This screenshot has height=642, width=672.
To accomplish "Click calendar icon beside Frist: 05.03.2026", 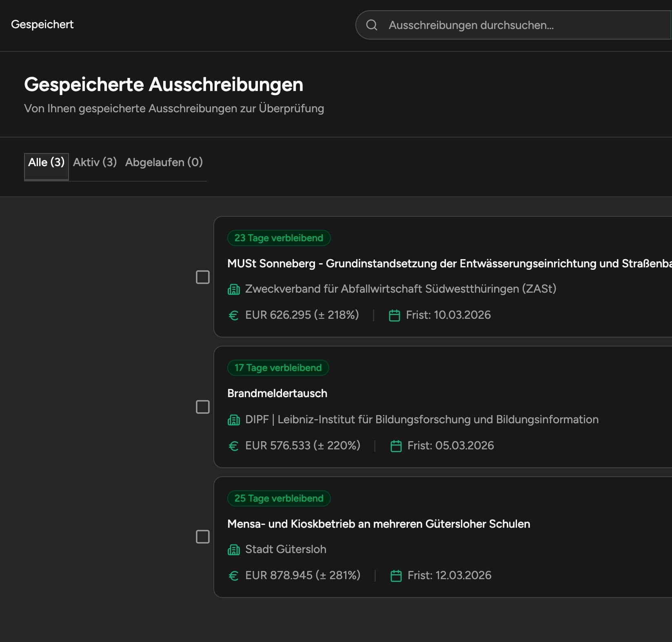I will coord(396,446).
